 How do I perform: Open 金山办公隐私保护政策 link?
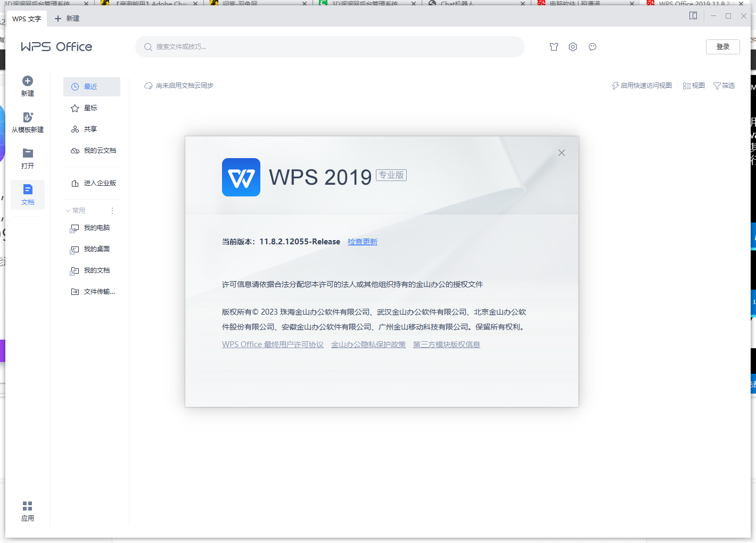click(x=368, y=344)
